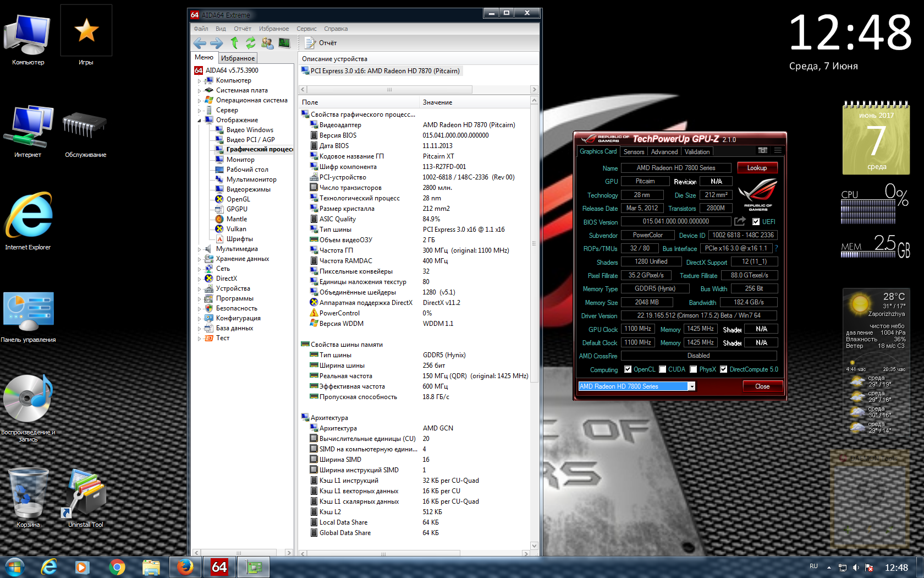Refresh the AIDA64 report page
The width and height of the screenshot is (924, 578).
pyautogui.click(x=251, y=43)
